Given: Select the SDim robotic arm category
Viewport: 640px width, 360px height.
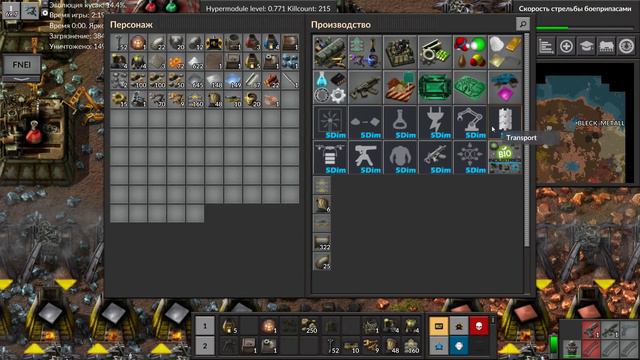Looking at the screenshot, I should pyautogui.click(x=470, y=122).
